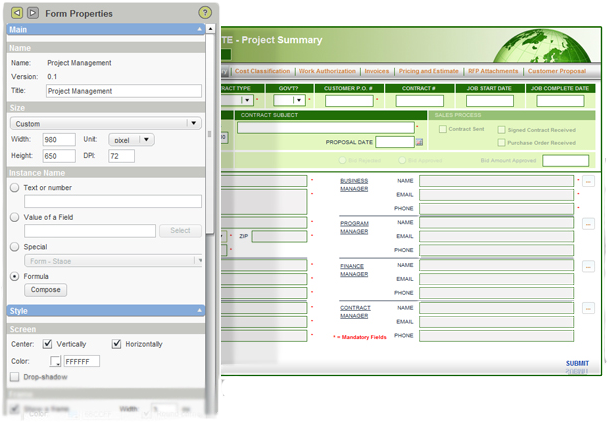608x422 pixels.
Task: Switch to the Work Authorization tab
Action: point(327,71)
